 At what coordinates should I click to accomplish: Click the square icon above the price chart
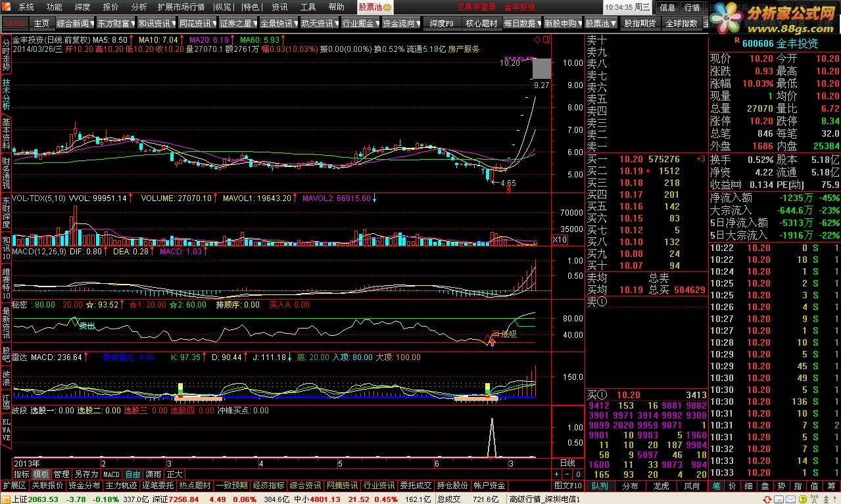click(546, 40)
